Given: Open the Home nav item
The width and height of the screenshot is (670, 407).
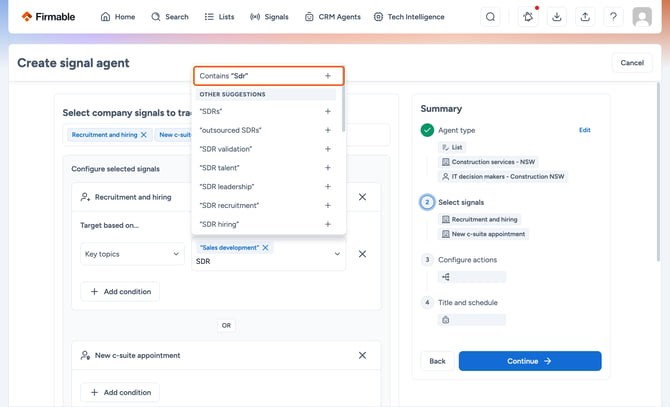Looking at the screenshot, I should point(118,17).
